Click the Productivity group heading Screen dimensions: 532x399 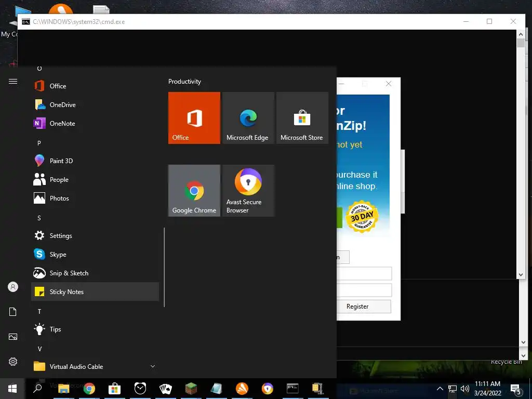184,82
